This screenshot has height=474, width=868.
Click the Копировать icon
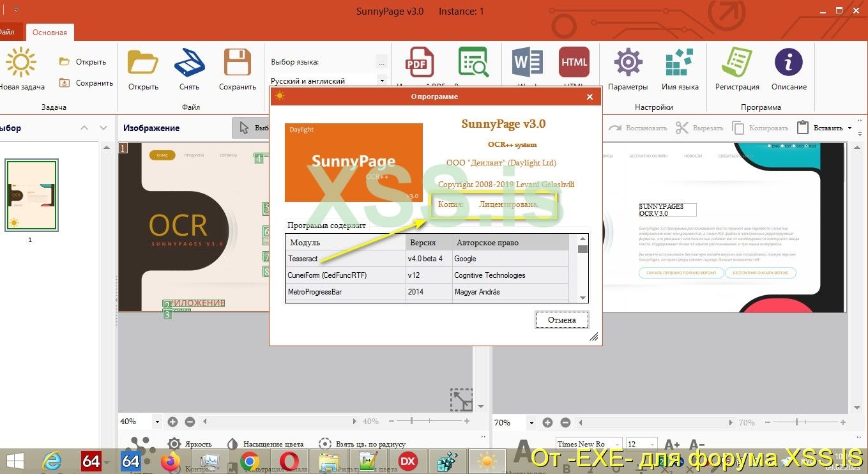[738, 128]
